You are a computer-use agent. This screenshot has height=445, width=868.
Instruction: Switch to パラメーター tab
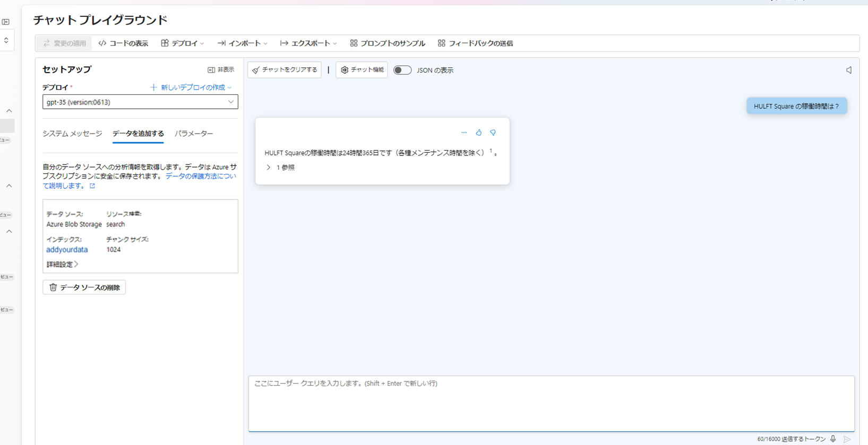coord(194,134)
